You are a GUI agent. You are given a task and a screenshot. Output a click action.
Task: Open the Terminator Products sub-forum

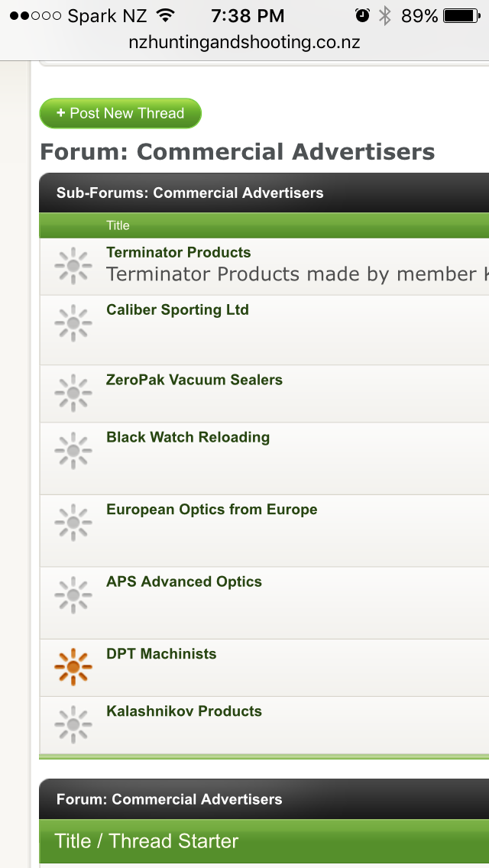point(178,252)
